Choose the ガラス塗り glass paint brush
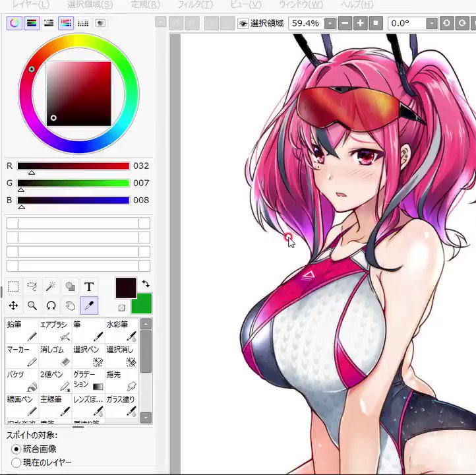This screenshot has width=476, height=475. tap(121, 406)
